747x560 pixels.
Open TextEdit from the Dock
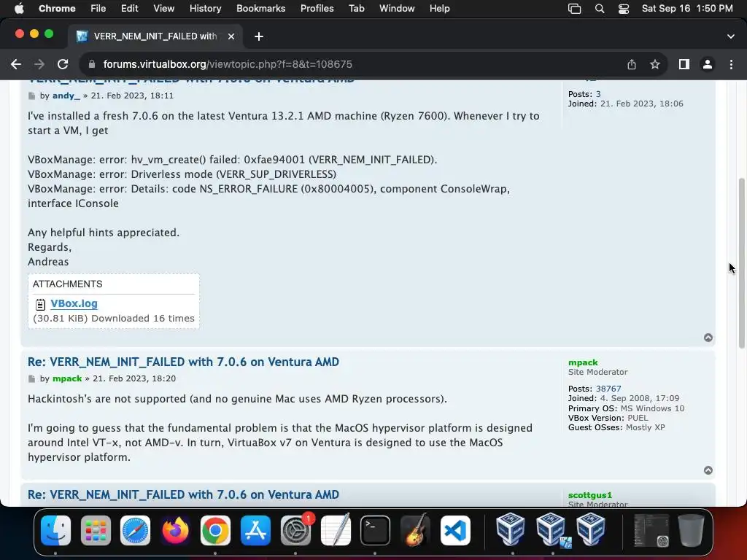click(336, 531)
